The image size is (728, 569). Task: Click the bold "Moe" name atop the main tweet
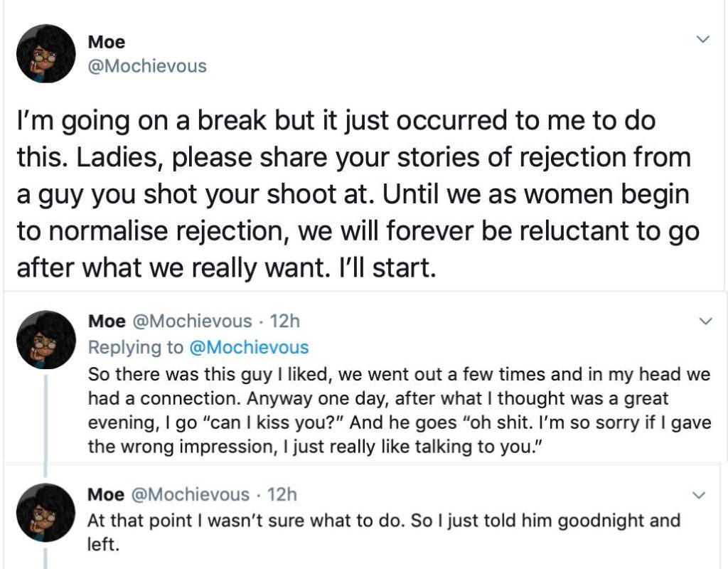tap(106, 42)
